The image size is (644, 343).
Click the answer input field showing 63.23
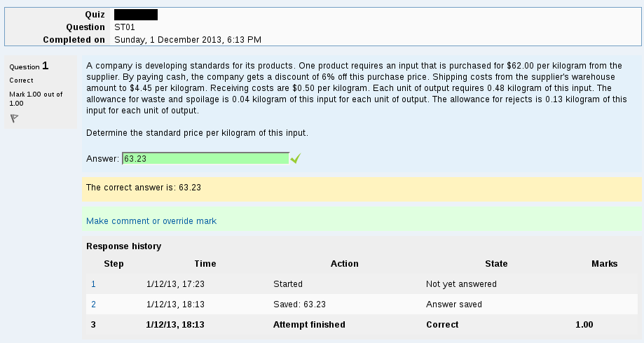click(206, 158)
